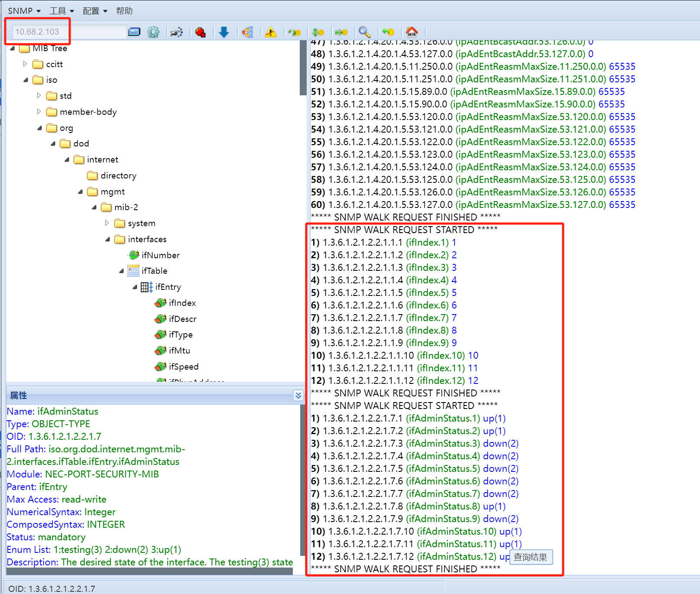
Task: Collapse the interfaces tree node
Action: [107, 239]
